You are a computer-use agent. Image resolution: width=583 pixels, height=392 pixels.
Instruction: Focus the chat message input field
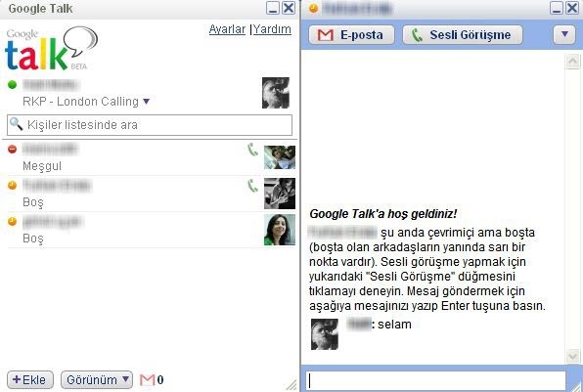(435, 381)
